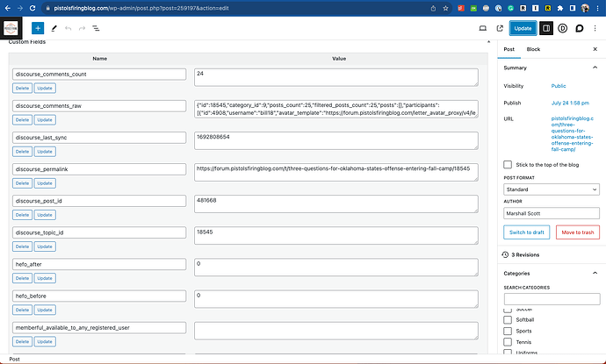The height and width of the screenshot is (364, 606).
Task: Open the Author Marshall Scott combobox
Action: (552, 213)
